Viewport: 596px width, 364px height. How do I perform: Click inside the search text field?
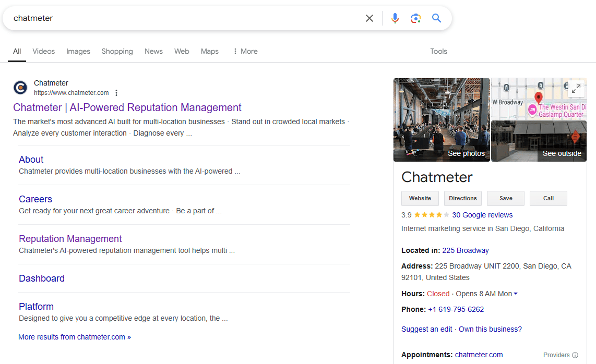(183, 18)
